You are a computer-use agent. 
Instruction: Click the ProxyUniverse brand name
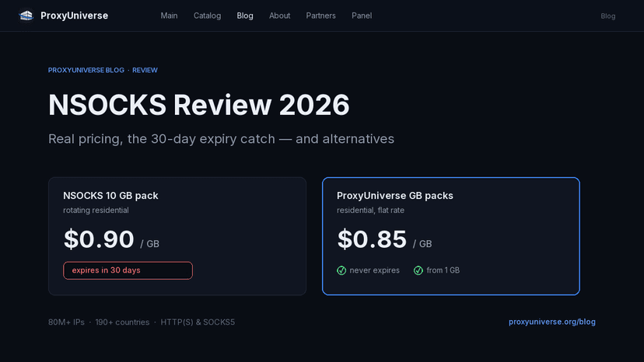click(x=75, y=16)
